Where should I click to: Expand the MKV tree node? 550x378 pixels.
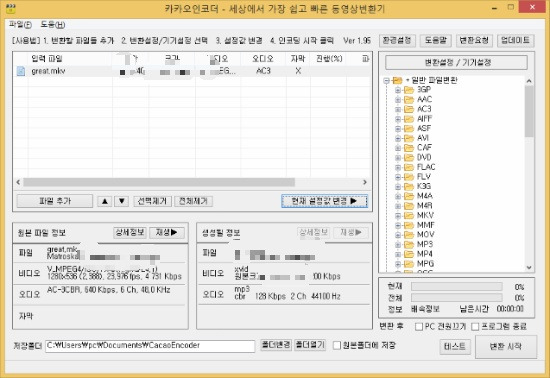(x=398, y=215)
